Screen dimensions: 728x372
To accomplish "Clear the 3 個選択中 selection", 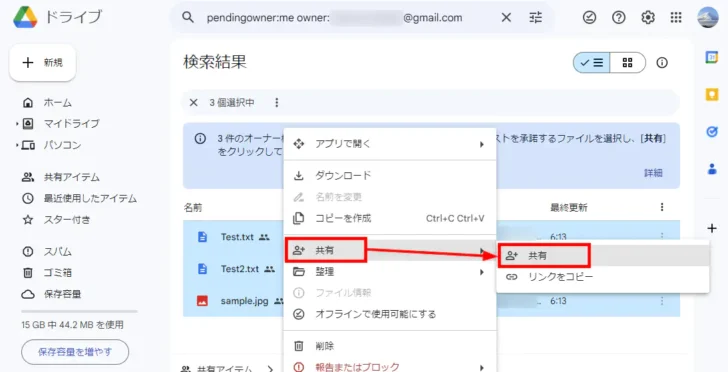I will coord(194,103).
